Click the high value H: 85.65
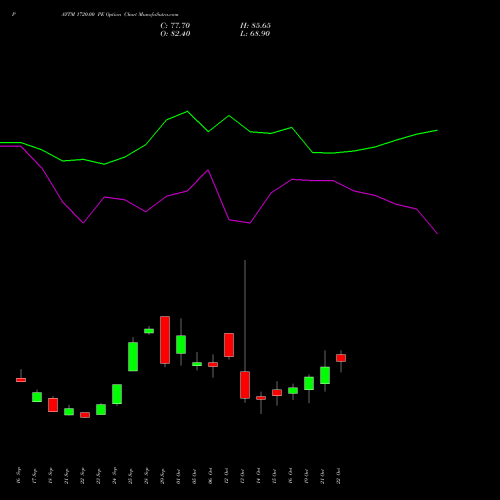 click(255, 26)
